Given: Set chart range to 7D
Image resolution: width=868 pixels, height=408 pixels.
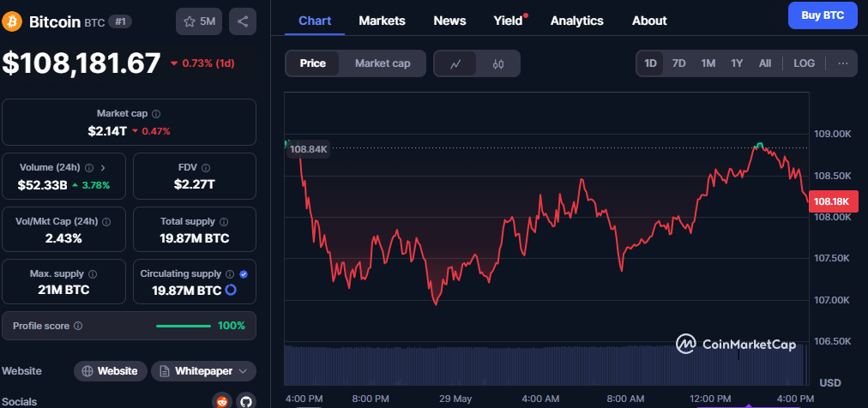Looking at the screenshot, I should (678, 63).
